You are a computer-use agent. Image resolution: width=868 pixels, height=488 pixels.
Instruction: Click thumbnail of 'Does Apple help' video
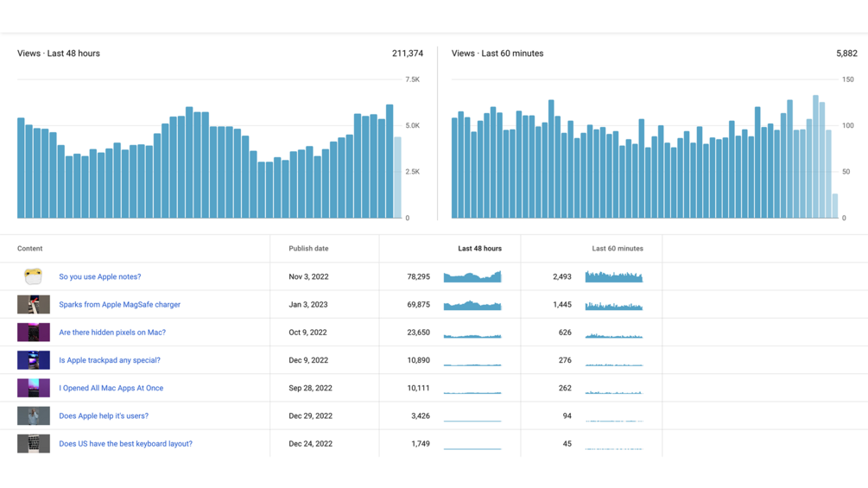(33, 416)
